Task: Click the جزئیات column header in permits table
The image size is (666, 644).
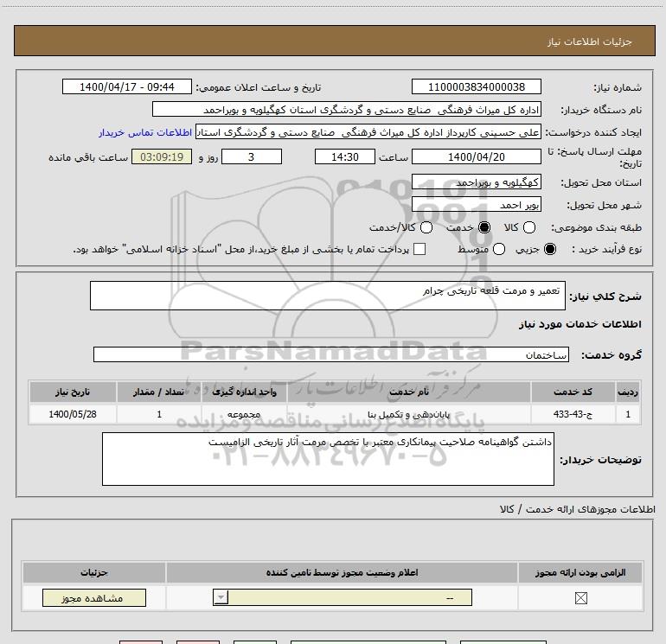Action: click(94, 572)
